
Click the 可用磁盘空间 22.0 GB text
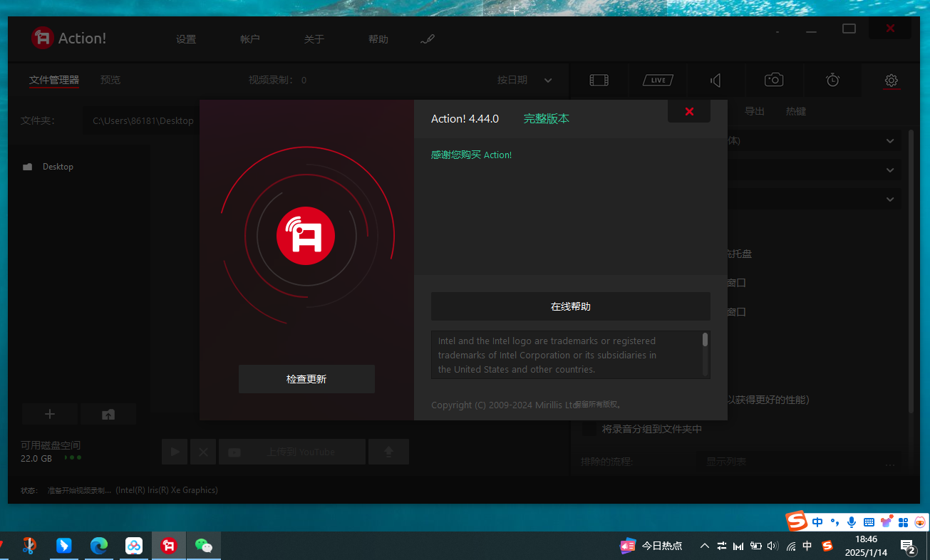pos(51,452)
